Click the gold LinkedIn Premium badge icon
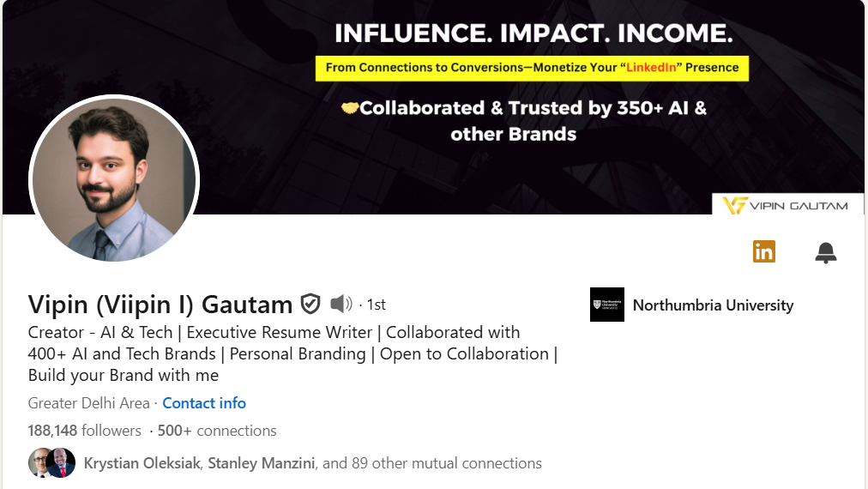 point(763,251)
